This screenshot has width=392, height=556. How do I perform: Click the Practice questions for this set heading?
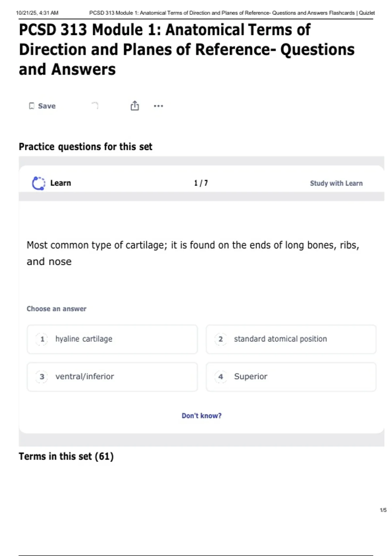(x=86, y=147)
